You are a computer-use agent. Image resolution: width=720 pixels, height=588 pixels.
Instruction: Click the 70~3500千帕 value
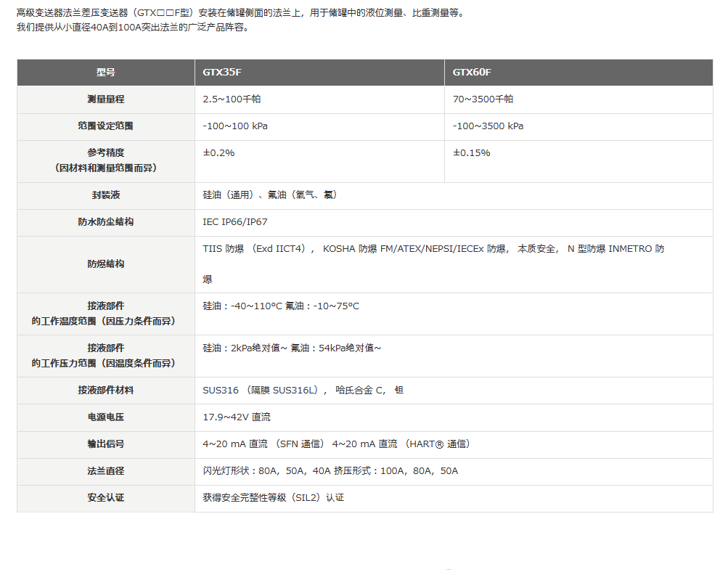[x=483, y=99]
